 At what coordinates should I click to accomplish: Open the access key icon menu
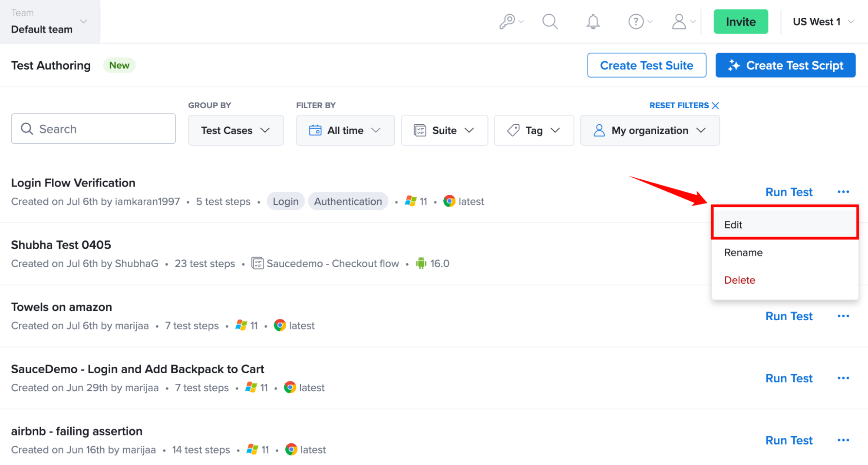511,21
